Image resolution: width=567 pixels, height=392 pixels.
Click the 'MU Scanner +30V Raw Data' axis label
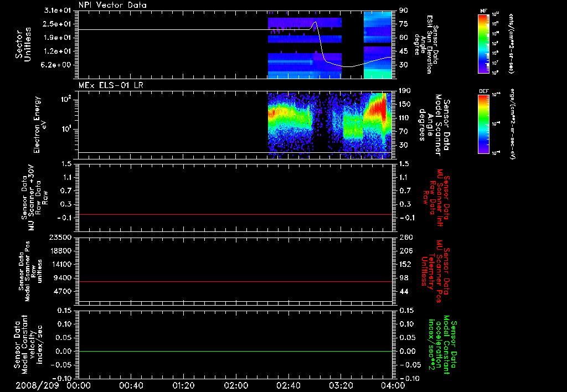coord(35,198)
